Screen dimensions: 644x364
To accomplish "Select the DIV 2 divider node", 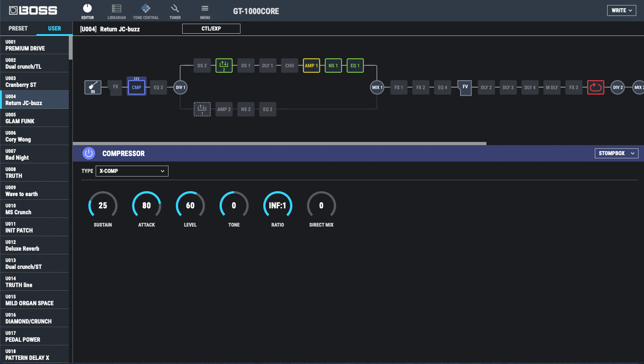I will tap(618, 87).
